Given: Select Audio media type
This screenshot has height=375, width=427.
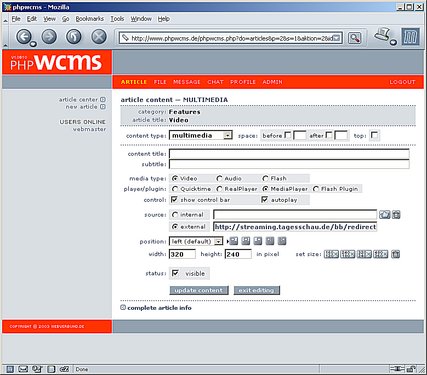Looking at the screenshot, I should 219,178.
